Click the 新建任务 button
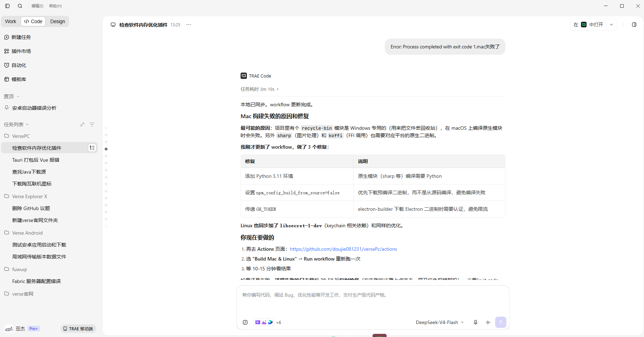The image size is (644, 337). (x=21, y=37)
